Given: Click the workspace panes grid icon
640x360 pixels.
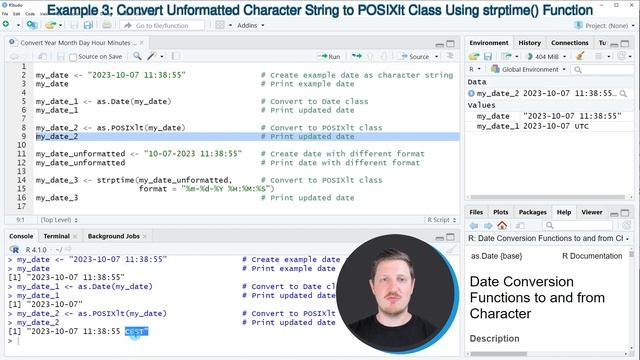Looking at the screenshot, I should point(220,25).
